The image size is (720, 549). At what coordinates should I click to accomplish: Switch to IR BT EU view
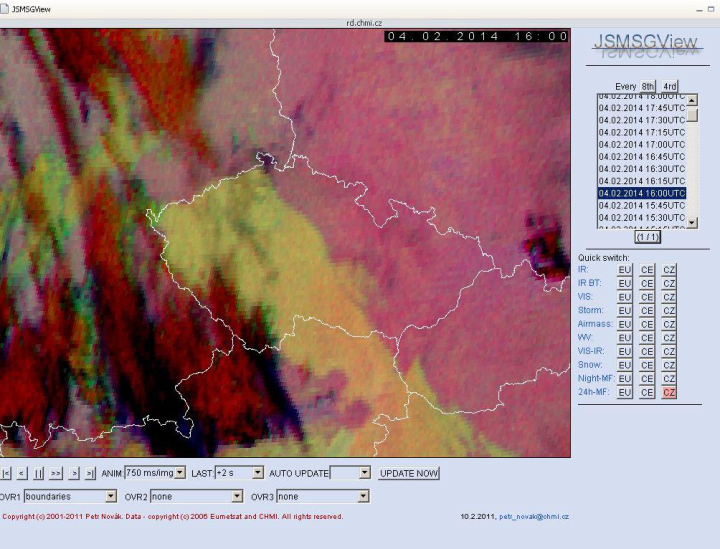point(624,284)
